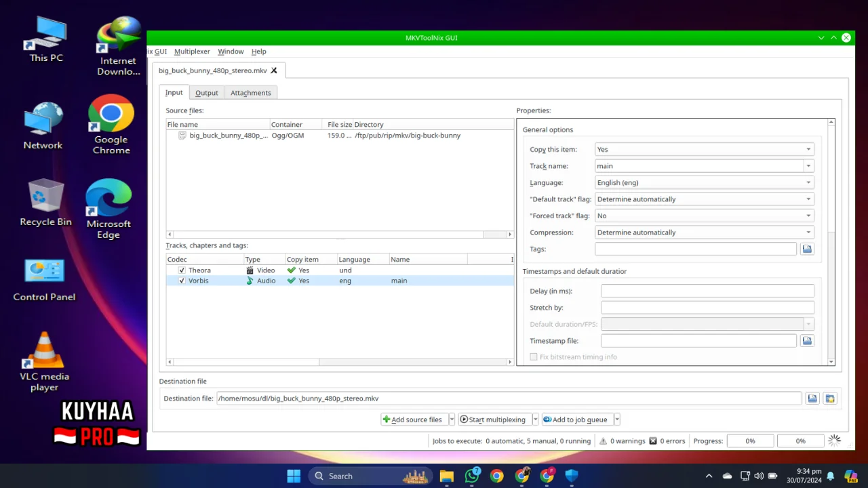Open VLC media player desktop icon

pyautogui.click(x=45, y=363)
